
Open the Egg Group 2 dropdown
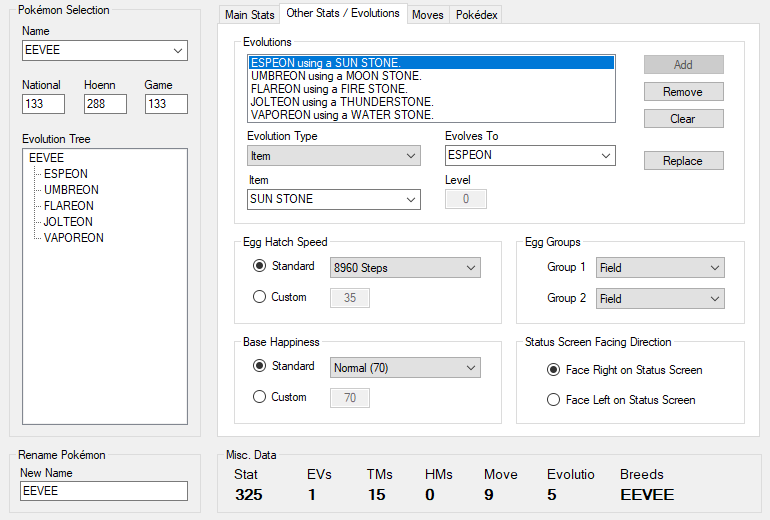tap(660, 299)
